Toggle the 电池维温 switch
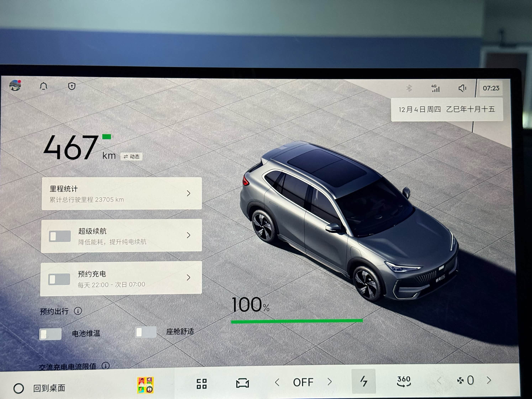Image resolution: width=532 pixels, height=399 pixels. coord(50,334)
